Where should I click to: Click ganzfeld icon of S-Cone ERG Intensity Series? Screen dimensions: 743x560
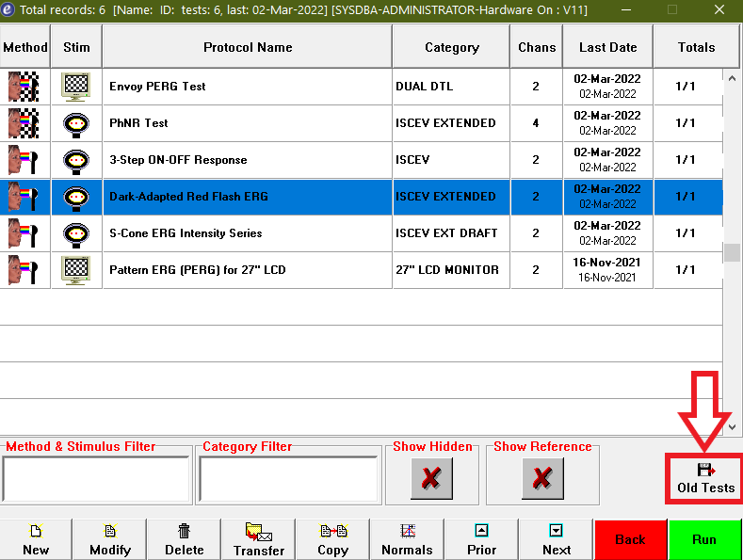pyautogui.click(x=76, y=235)
